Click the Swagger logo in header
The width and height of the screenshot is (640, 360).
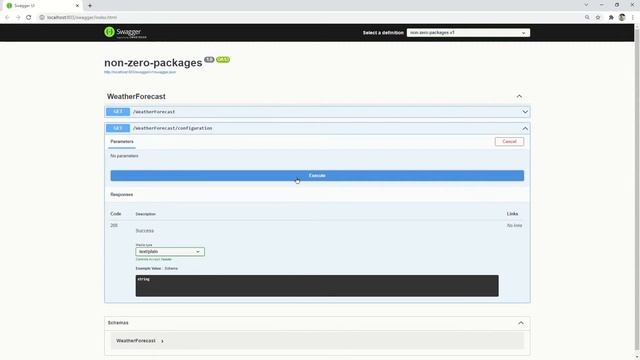[x=125, y=32]
